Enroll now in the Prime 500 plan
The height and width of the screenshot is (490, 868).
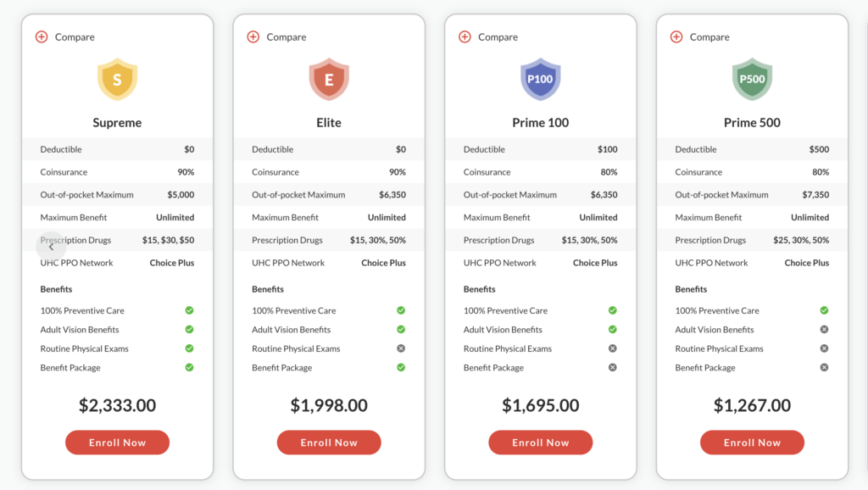coord(752,443)
